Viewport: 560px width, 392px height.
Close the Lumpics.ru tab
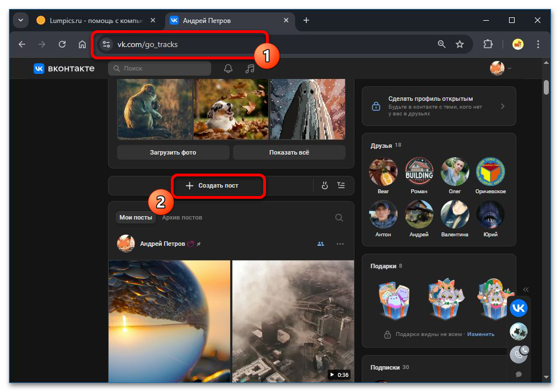pos(153,20)
